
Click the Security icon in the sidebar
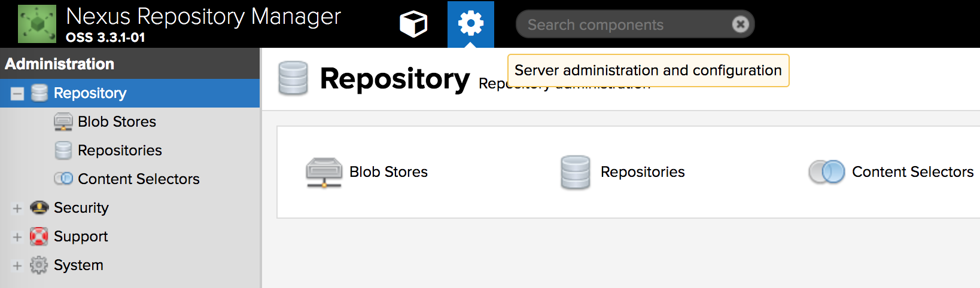[39, 207]
